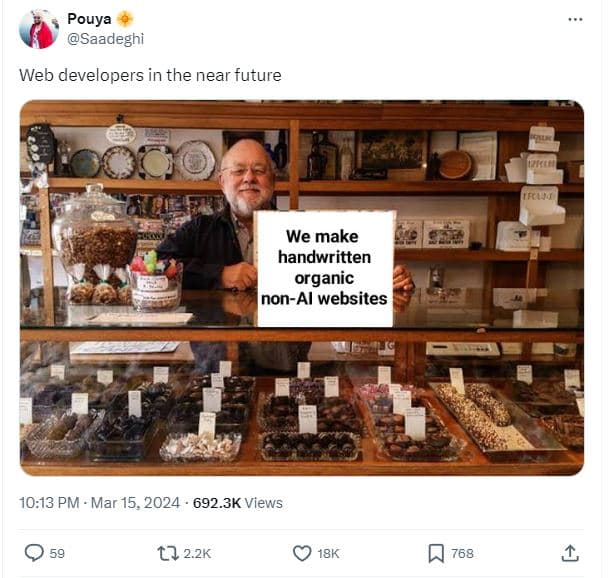Screen dimensions: 610x578
Task: Click the bearded shopkeeper's face in the photo
Action: tap(245, 173)
